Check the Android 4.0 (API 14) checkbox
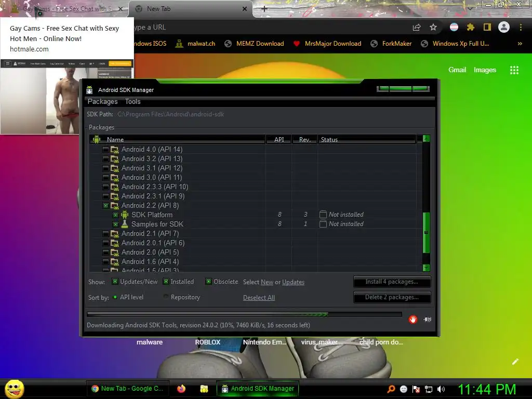532x399 pixels. pos(105,149)
